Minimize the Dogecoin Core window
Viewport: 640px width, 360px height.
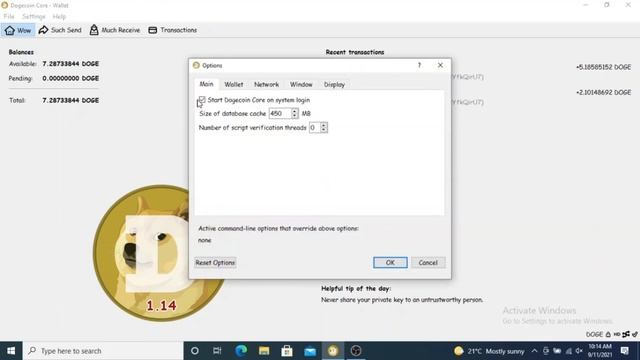tap(586, 5)
